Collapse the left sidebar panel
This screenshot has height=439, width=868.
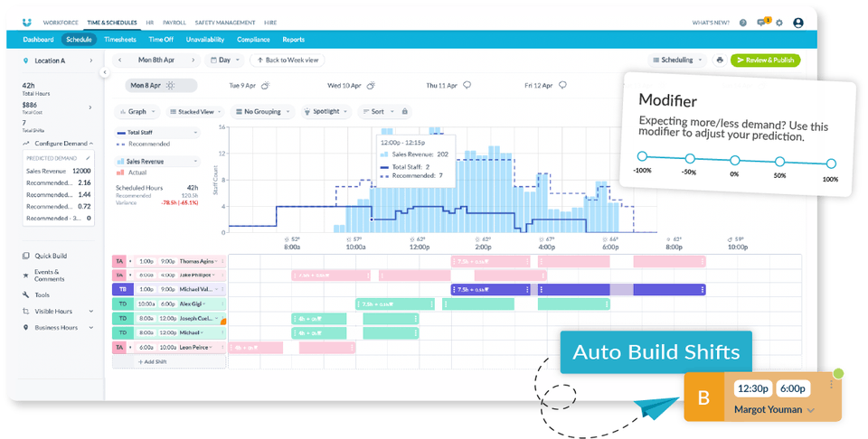105,72
